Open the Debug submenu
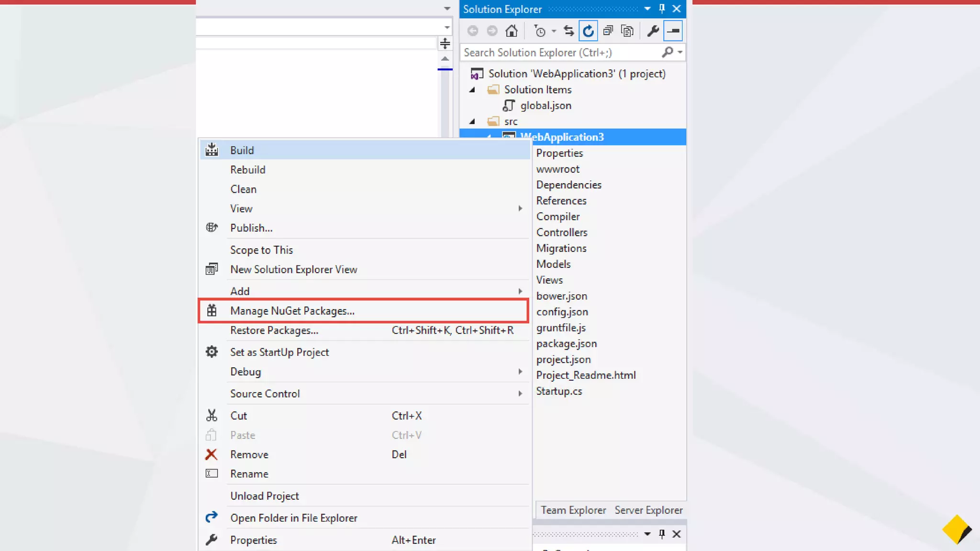The image size is (980, 551). pyautogui.click(x=365, y=372)
